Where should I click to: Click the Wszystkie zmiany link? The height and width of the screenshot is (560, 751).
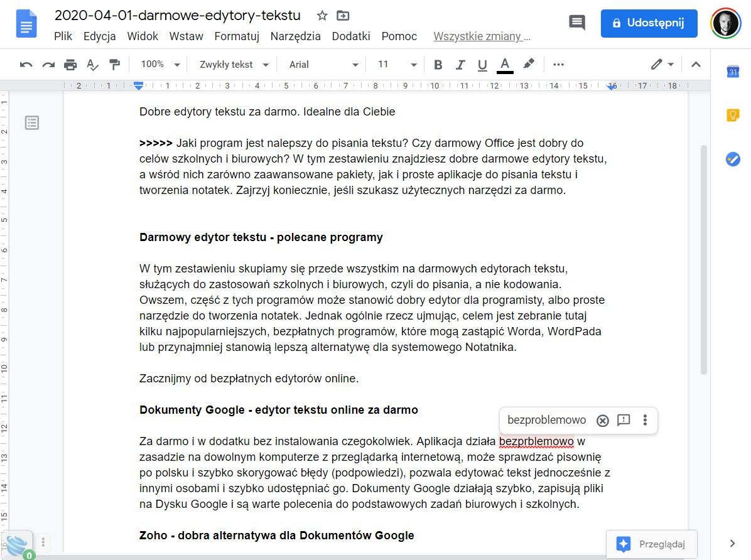pos(482,36)
